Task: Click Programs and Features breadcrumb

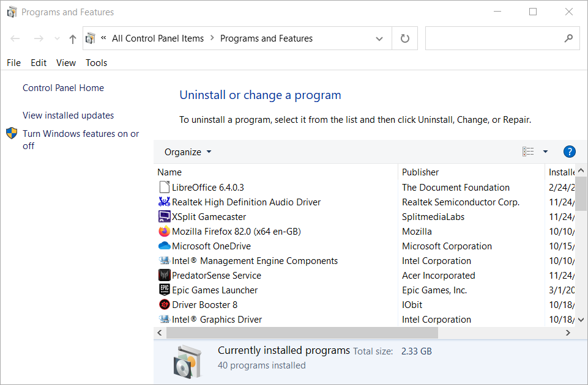Action: pos(266,38)
